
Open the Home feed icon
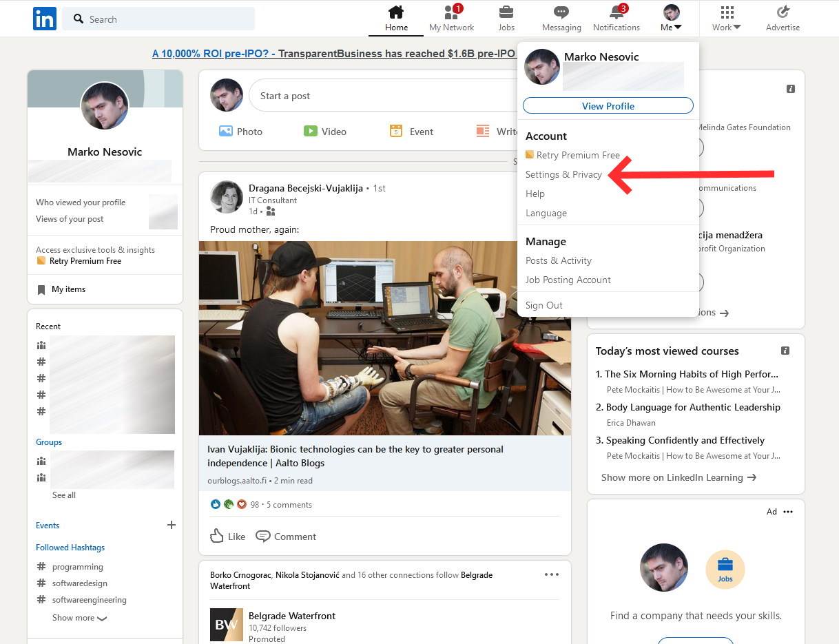[x=396, y=15]
